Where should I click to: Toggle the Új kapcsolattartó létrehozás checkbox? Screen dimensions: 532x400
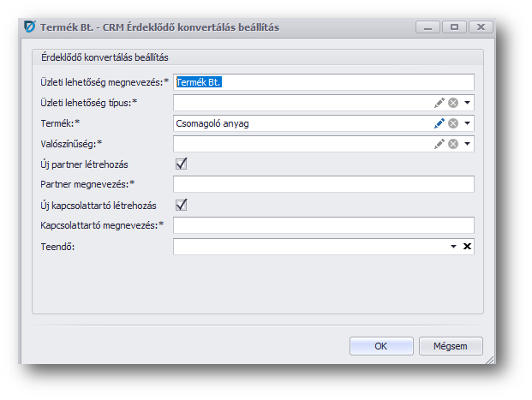181,205
